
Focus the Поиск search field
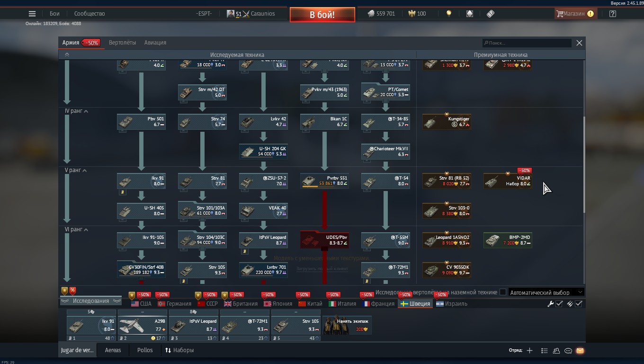tap(527, 43)
